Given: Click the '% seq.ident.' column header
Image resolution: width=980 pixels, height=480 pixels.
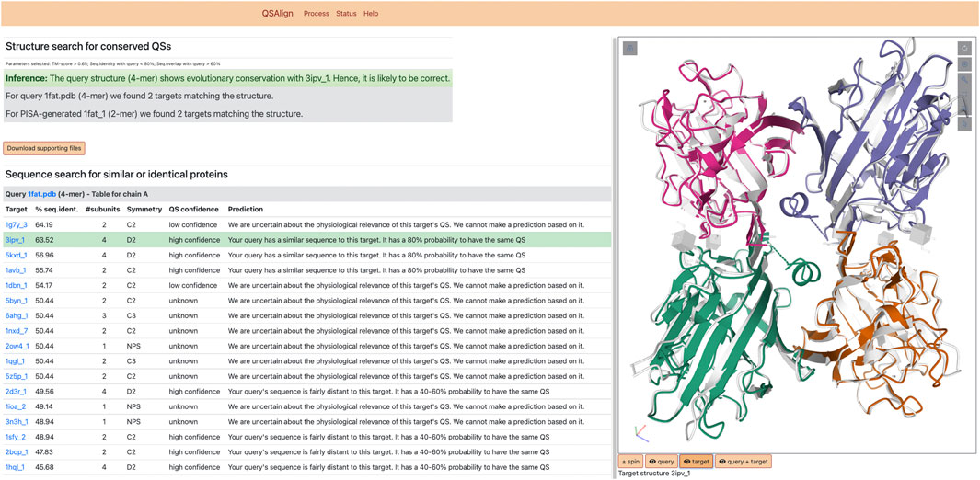Looking at the screenshot, I should click(55, 209).
